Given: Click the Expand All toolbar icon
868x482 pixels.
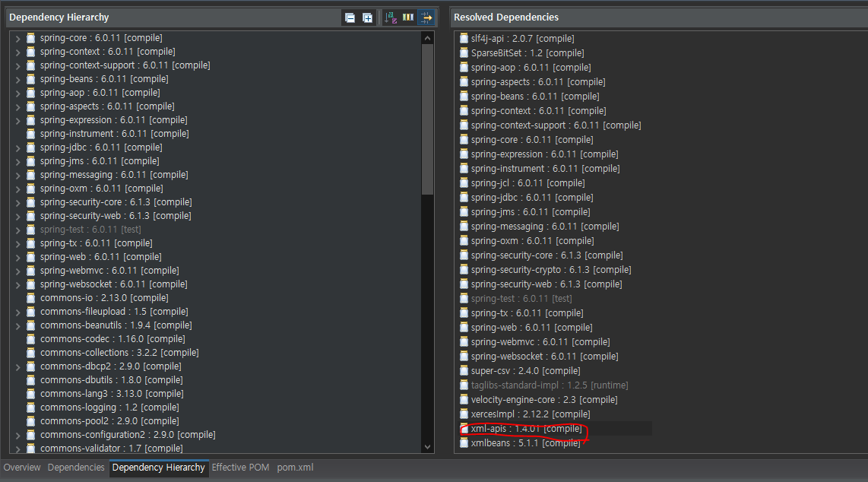Looking at the screenshot, I should coord(367,17).
